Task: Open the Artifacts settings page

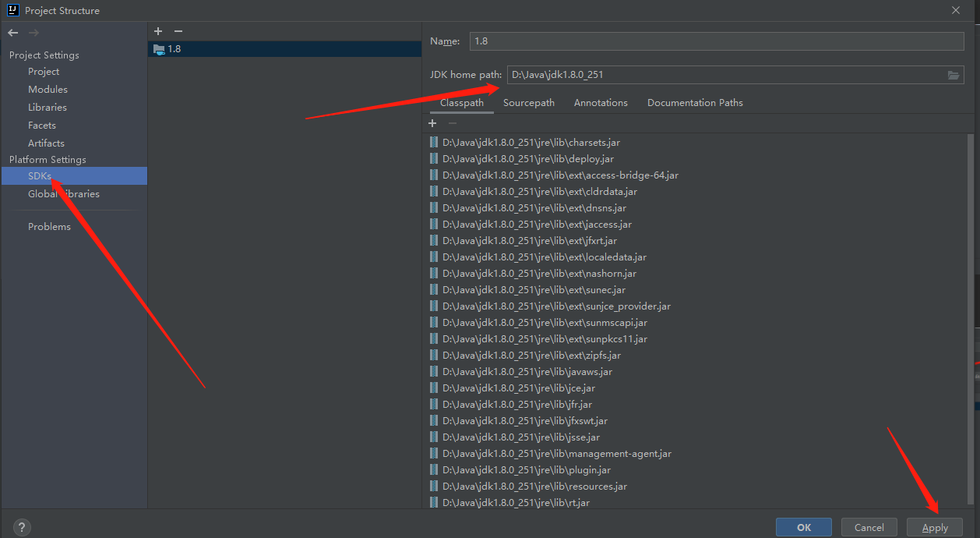Action: pos(46,143)
